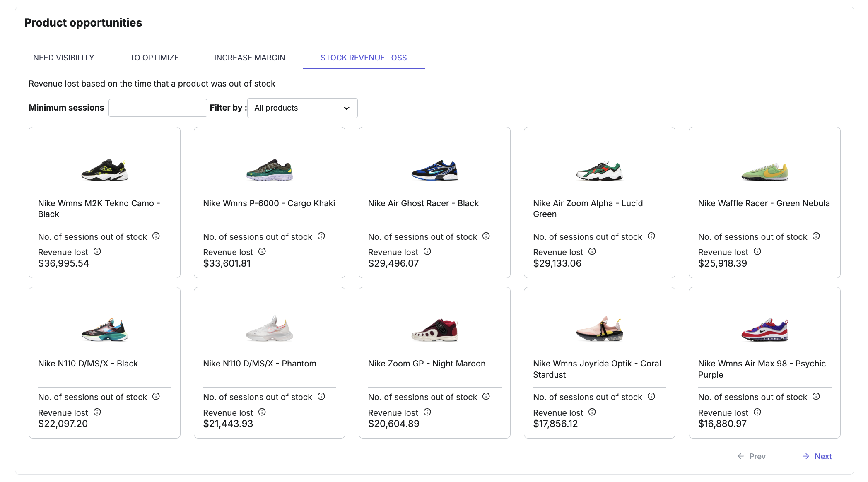
Task: Click Revenue lost info icon for Zoom GP Night Maroon
Action: [x=427, y=412]
